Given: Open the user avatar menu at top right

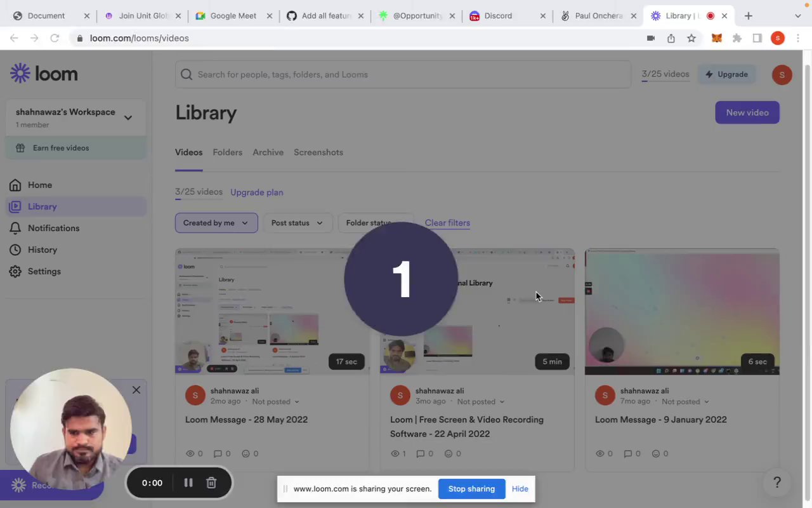Looking at the screenshot, I should click(782, 74).
